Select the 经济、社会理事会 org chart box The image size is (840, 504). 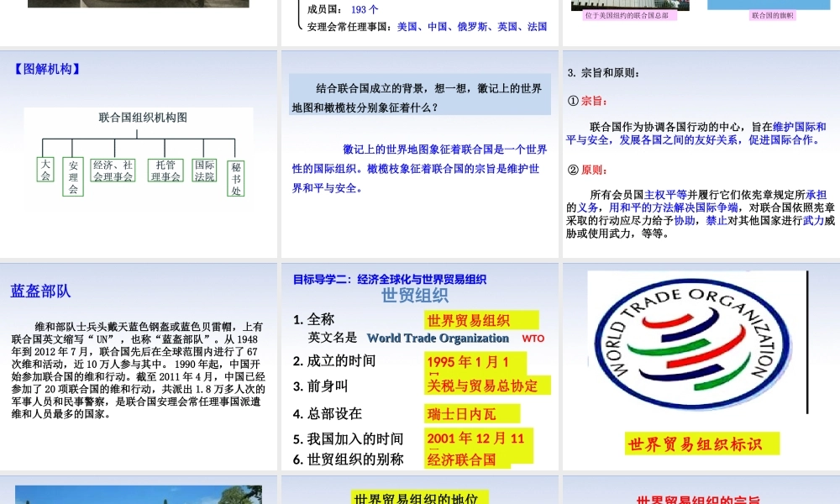pyautogui.click(x=113, y=171)
